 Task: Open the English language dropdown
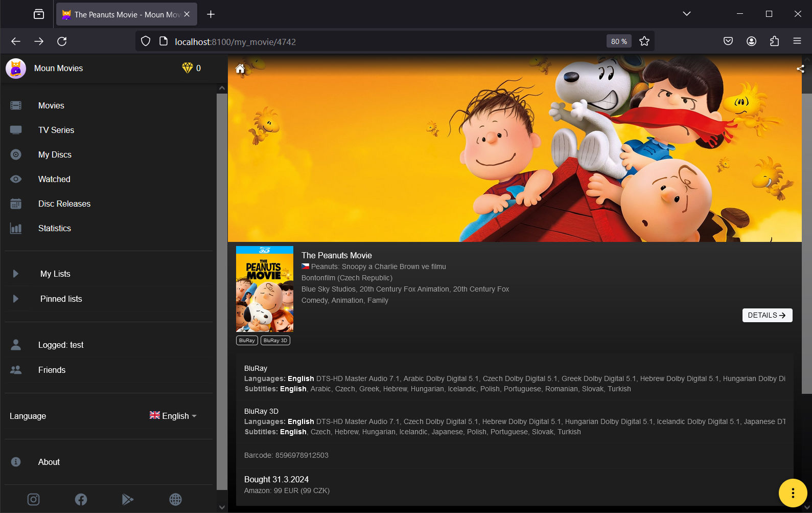pyautogui.click(x=173, y=416)
